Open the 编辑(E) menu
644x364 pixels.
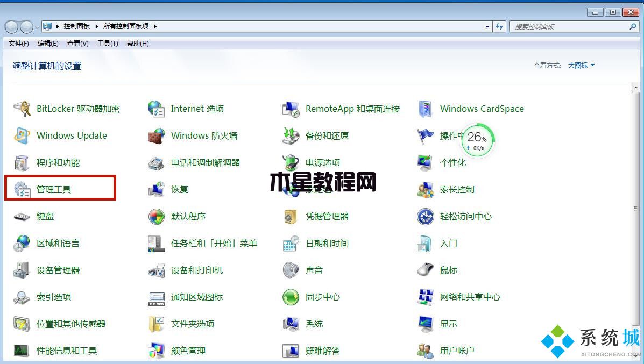pos(48,44)
